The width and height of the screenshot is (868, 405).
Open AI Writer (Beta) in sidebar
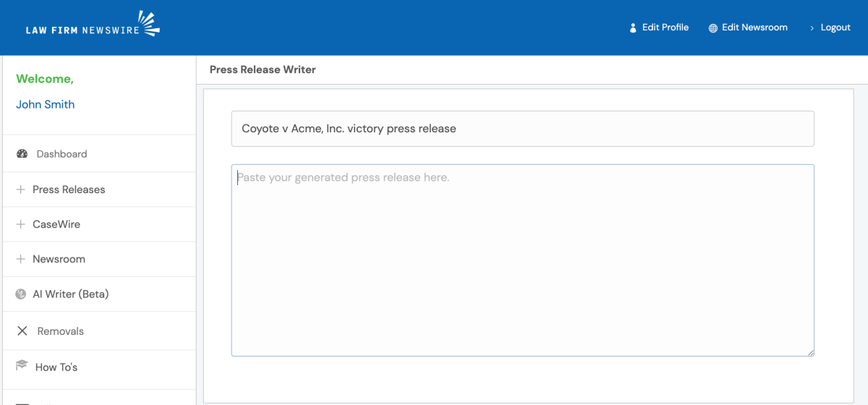pos(70,294)
